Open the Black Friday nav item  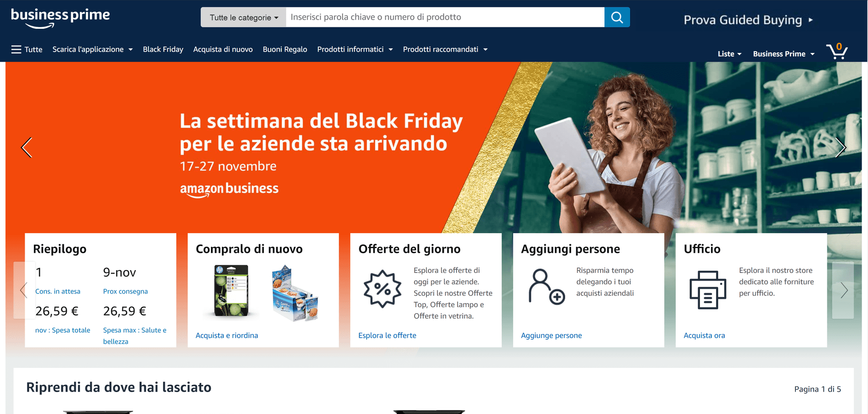[x=163, y=49]
